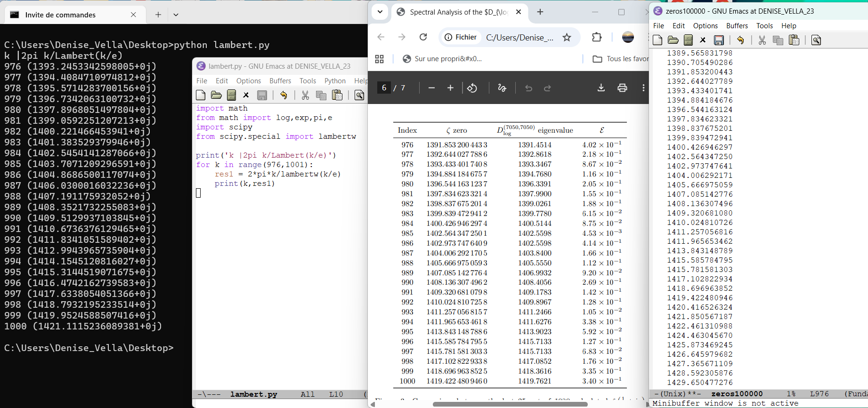Toggle the PDF draw annotation tool

click(502, 88)
